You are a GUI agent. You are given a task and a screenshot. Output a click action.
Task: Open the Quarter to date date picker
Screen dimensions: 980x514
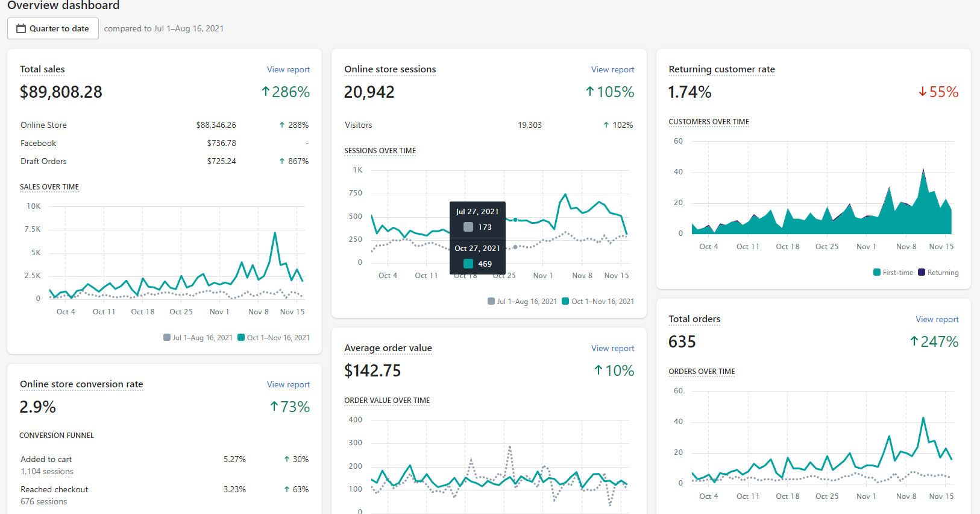coord(53,28)
